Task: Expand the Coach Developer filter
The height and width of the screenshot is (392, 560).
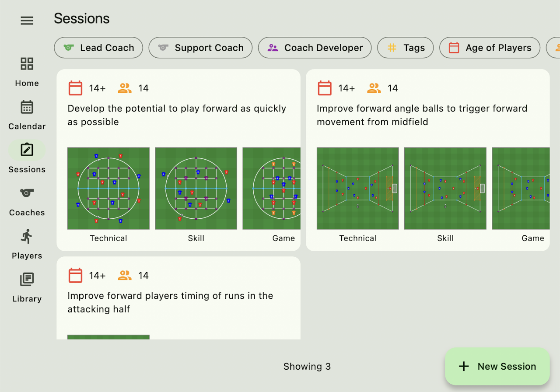Action: (315, 48)
